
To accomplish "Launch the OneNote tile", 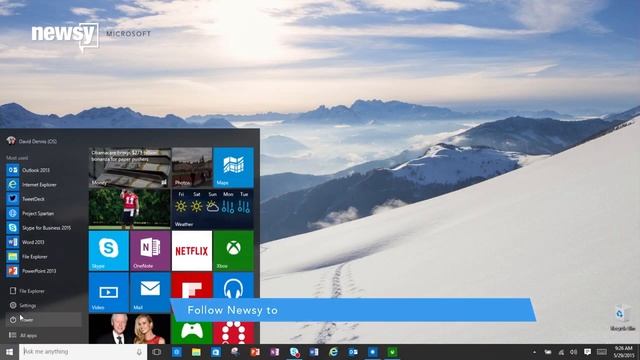I will point(150,251).
